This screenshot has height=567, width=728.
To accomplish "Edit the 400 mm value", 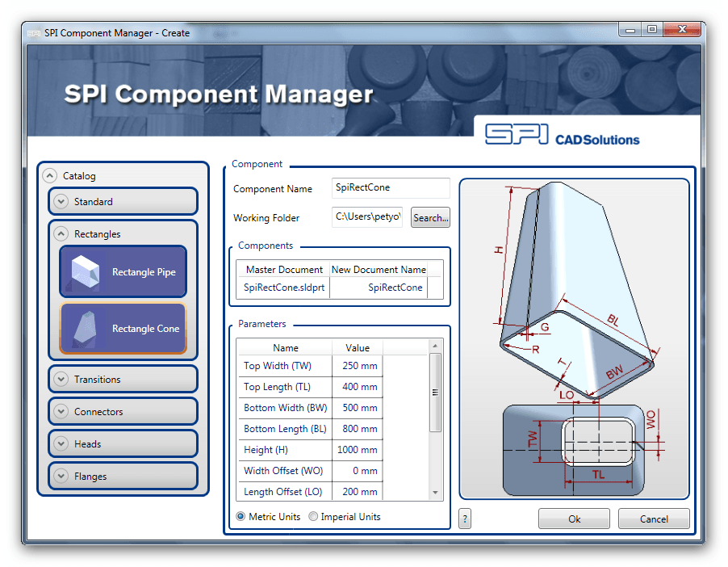I will 358,387.
